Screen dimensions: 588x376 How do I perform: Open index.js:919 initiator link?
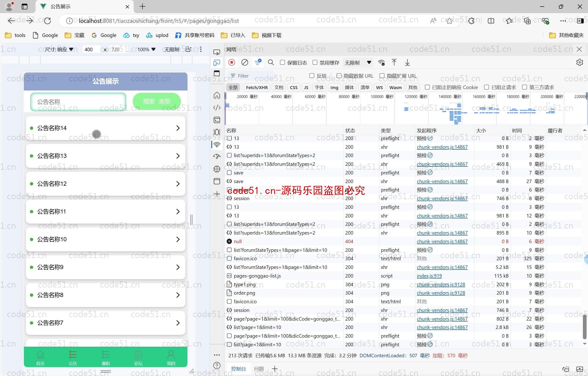click(429, 276)
